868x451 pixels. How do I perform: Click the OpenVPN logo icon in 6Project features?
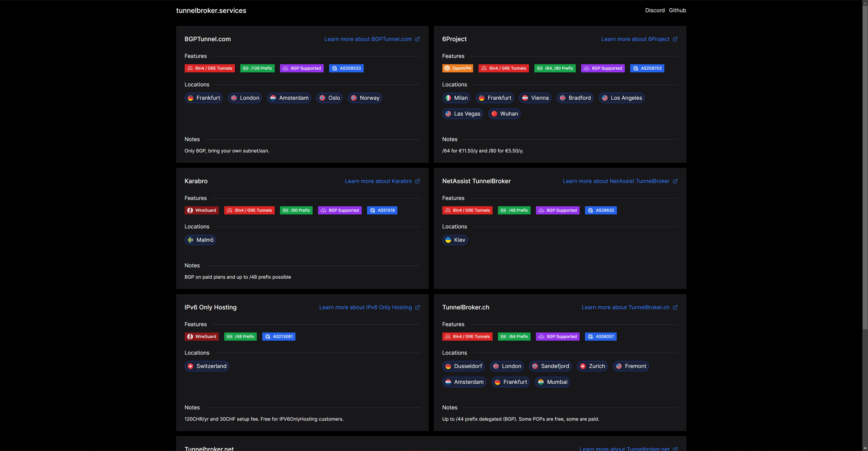[x=447, y=69]
